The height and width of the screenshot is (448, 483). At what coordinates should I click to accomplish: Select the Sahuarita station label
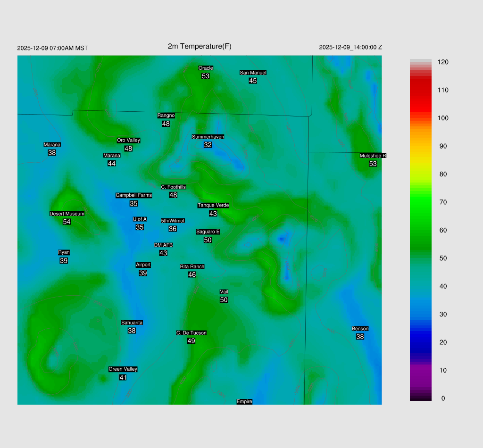point(132,323)
